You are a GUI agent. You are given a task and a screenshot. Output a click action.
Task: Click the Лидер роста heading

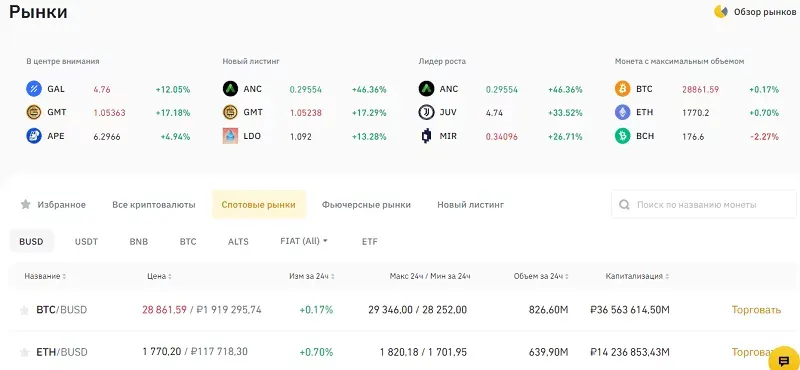(442, 61)
